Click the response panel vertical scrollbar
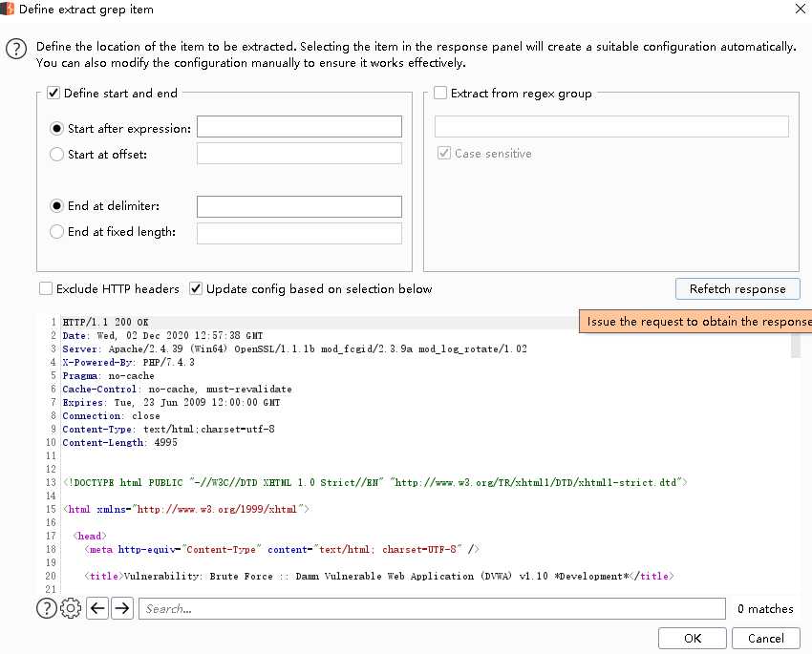This screenshot has height=654, width=812. [x=796, y=345]
